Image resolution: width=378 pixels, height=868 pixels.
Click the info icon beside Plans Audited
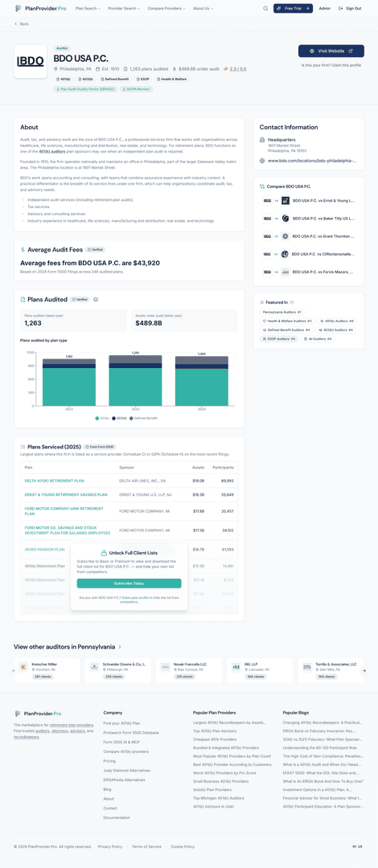96,300
